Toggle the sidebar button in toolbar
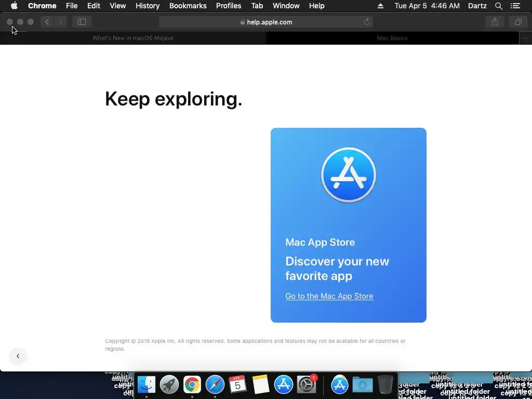This screenshot has width=532, height=399. 82,22
